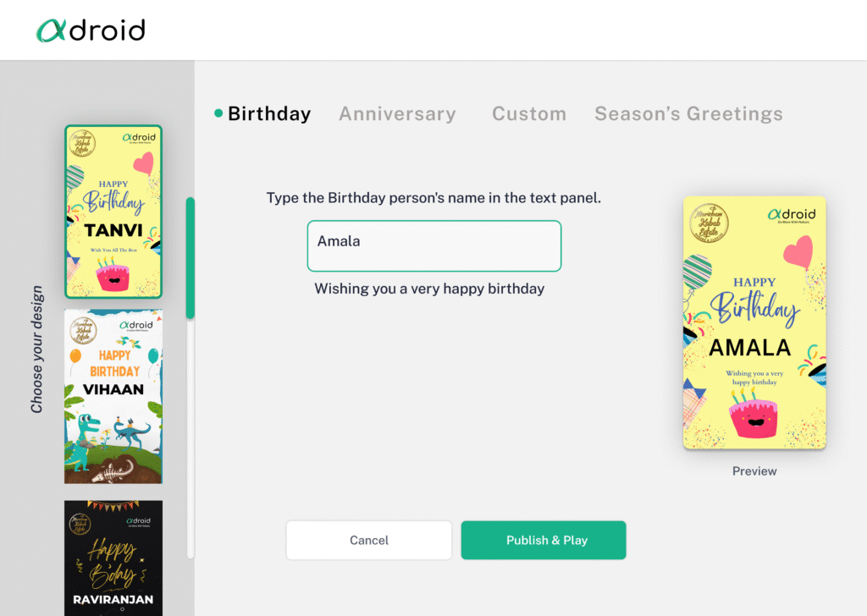The image size is (867, 616).
Task: Click the green design list scrollbar
Action: pyautogui.click(x=191, y=257)
